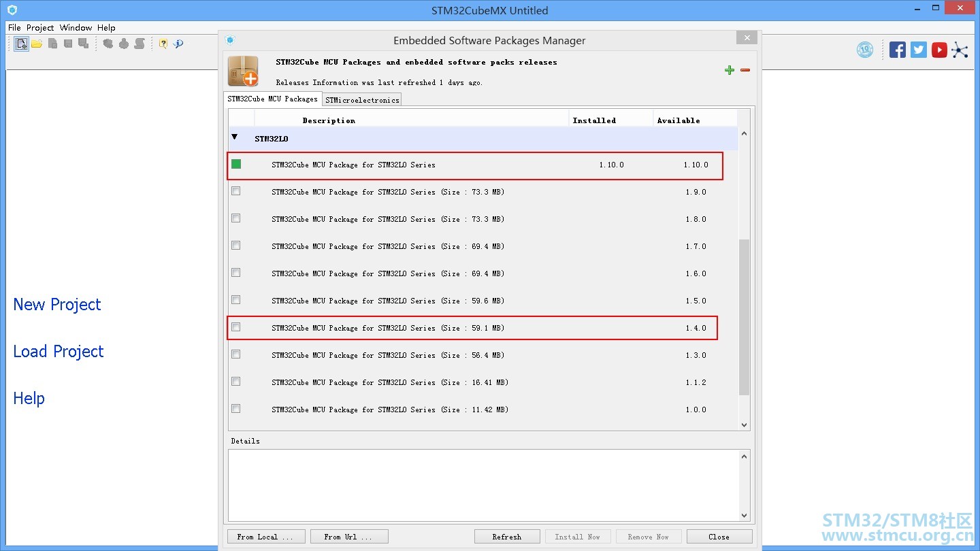Image resolution: width=980 pixels, height=551 pixels.
Task: Tick the checkbox for STM32L0 version 1.8.0
Action: click(x=236, y=218)
